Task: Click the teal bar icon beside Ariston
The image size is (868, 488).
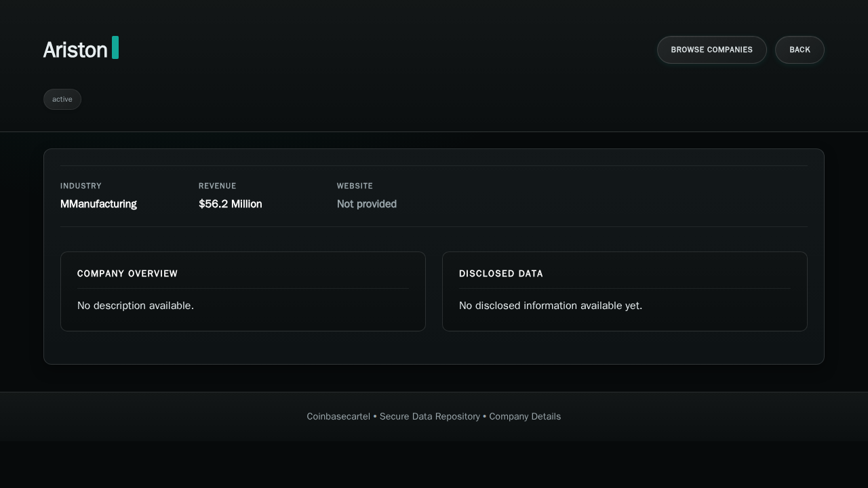Action: coord(115,47)
